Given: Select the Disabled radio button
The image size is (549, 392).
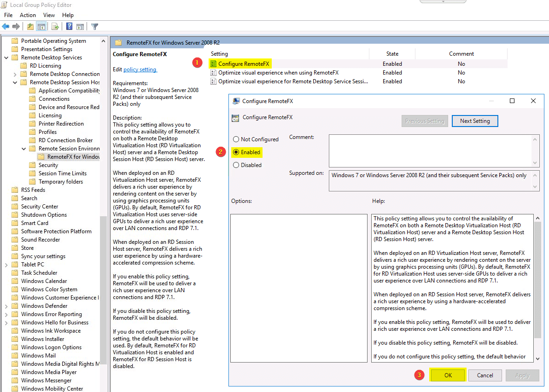Looking at the screenshot, I should click(235, 165).
